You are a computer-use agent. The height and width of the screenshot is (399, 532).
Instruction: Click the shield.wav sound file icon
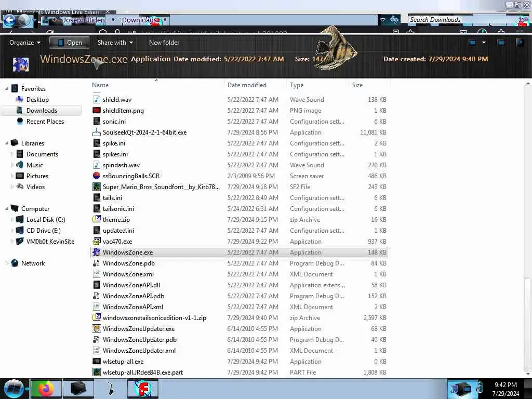(97, 99)
